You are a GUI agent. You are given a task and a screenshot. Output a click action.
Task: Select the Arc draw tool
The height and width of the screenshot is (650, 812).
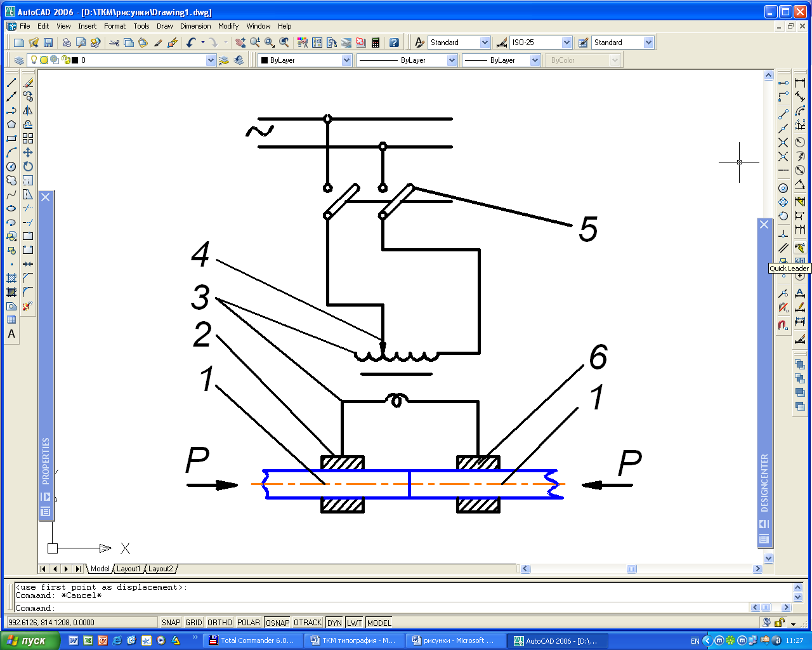click(11, 152)
